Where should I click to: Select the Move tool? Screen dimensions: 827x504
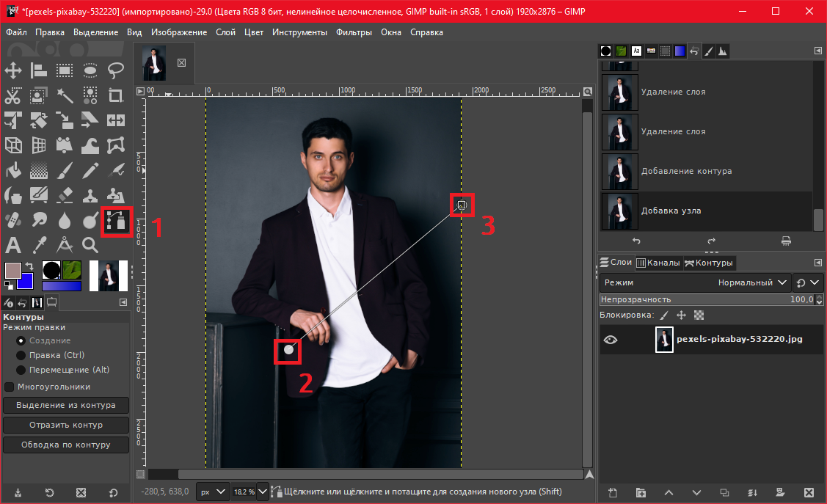[13, 70]
